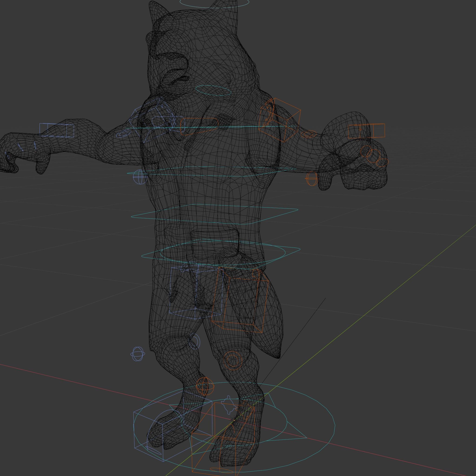Select the orange thigh box control
This screenshot has width=476, height=476.
pyautogui.click(x=240, y=300)
